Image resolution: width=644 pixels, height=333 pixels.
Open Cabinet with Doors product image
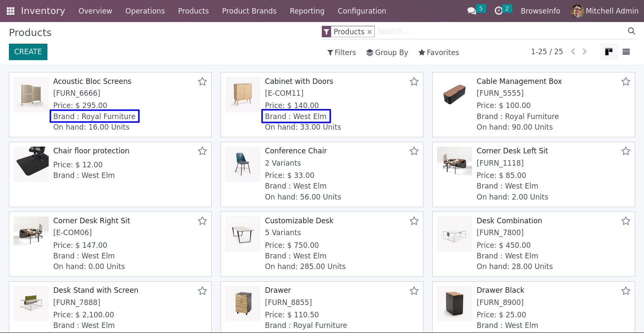(243, 94)
